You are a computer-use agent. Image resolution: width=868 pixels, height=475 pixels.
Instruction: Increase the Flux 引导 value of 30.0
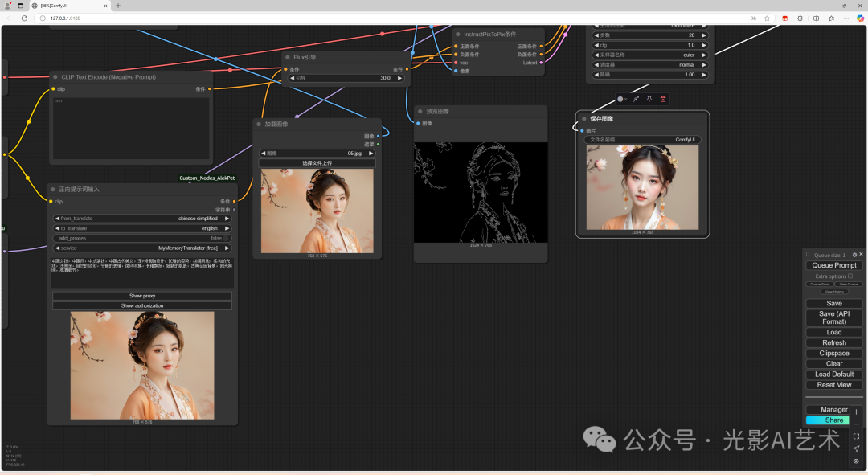point(399,78)
